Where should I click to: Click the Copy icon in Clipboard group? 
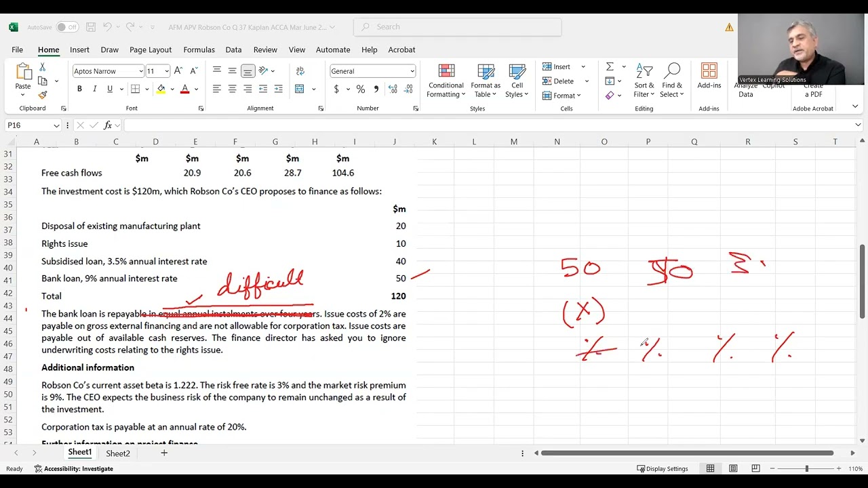point(42,81)
